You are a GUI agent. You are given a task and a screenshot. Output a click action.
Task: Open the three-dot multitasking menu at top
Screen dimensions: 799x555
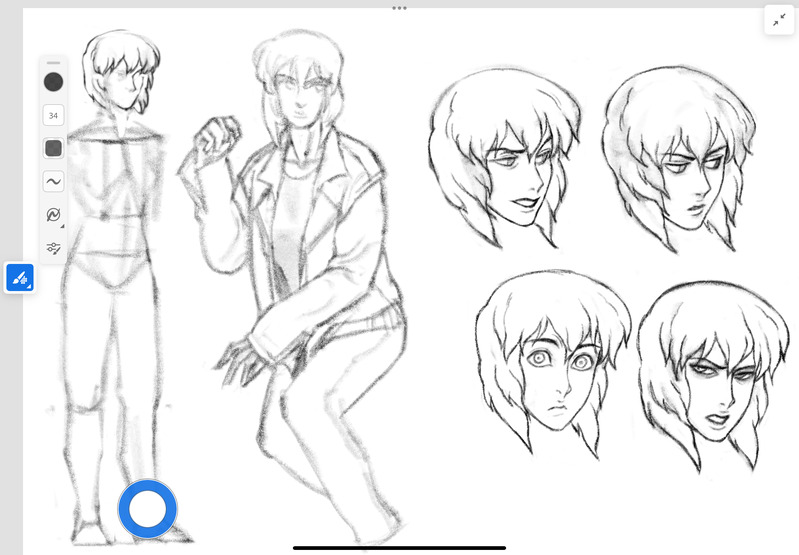[x=400, y=8]
